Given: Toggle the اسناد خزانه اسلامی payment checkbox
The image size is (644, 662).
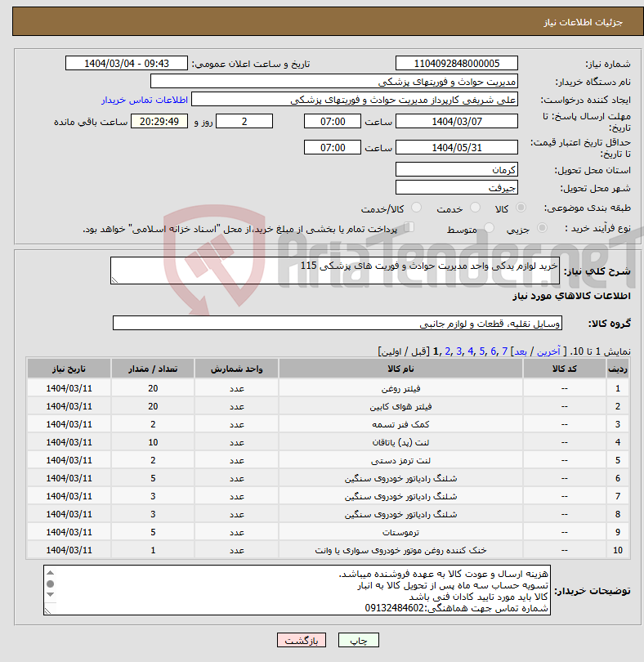Looking at the screenshot, I should pyautogui.click(x=409, y=227).
